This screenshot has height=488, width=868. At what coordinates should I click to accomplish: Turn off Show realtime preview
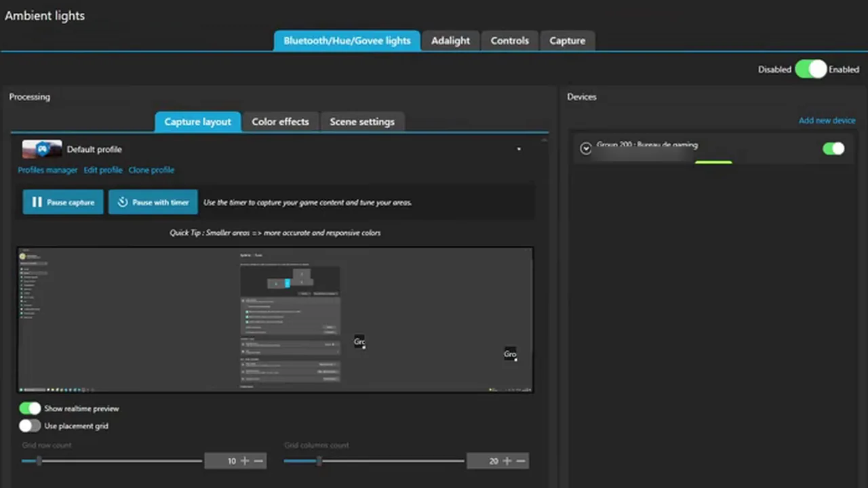[x=30, y=409]
